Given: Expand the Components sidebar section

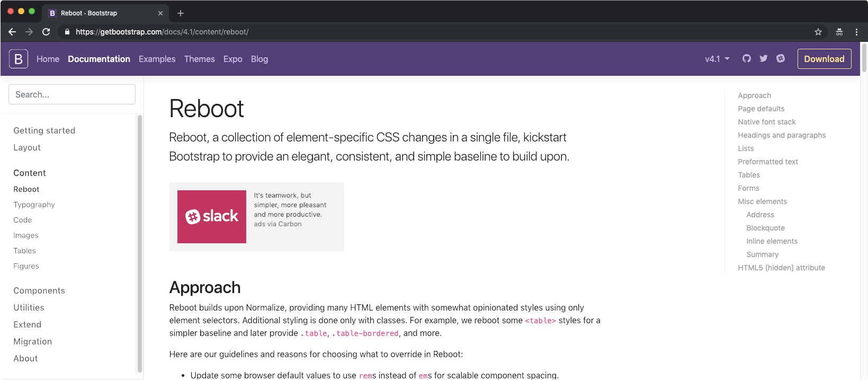Looking at the screenshot, I should pyautogui.click(x=39, y=290).
